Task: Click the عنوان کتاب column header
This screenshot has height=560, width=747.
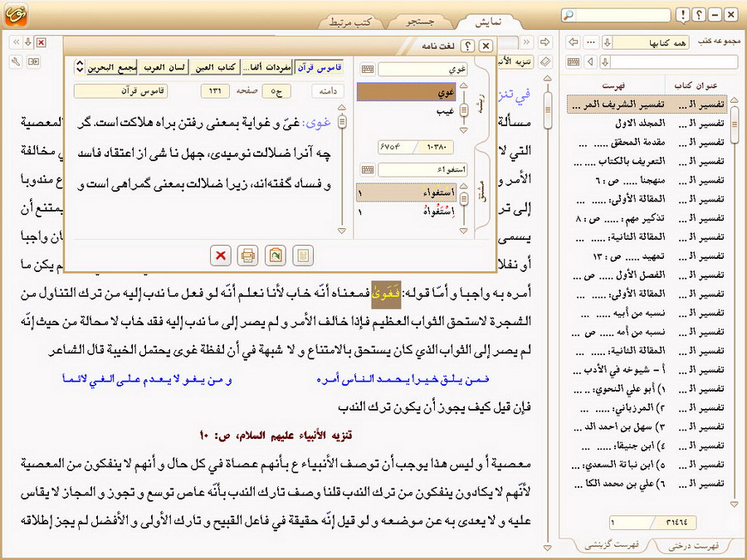Action: 695,85
